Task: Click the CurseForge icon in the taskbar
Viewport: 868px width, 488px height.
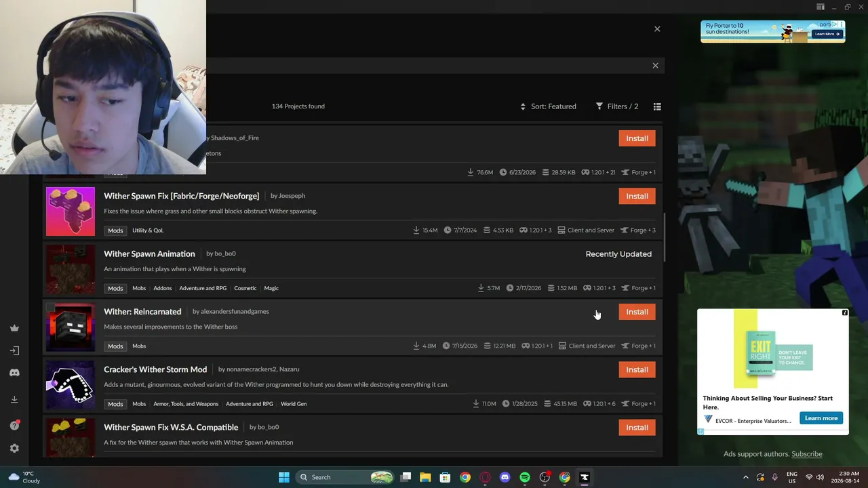Action: pyautogui.click(x=585, y=477)
